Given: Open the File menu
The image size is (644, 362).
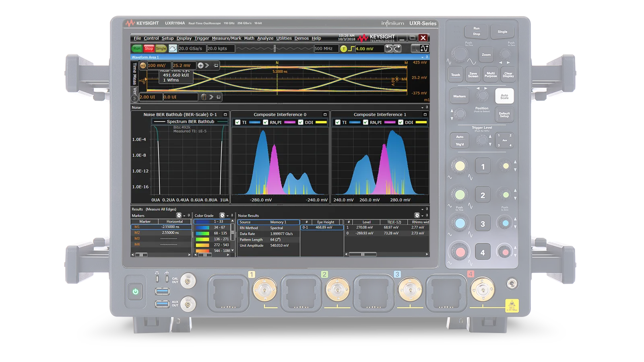Looking at the screenshot, I should tap(137, 39).
